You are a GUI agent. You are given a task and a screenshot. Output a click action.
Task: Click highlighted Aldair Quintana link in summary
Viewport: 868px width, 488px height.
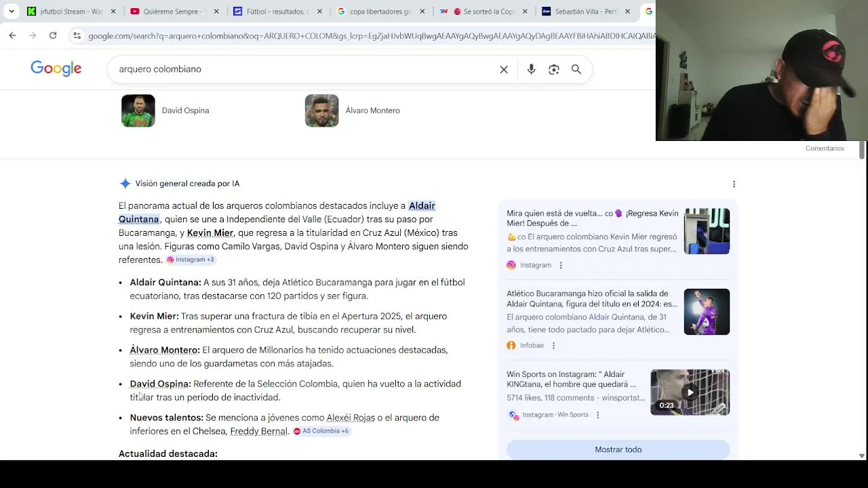coord(277,212)
